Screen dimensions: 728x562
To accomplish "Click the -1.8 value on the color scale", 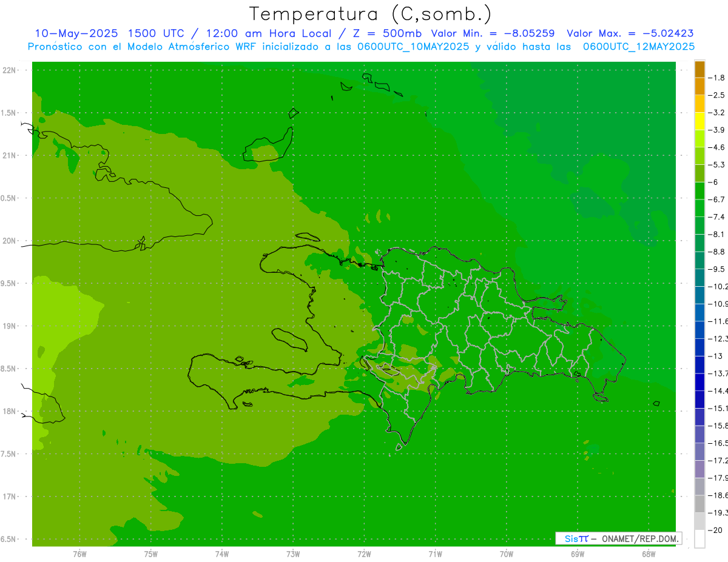I will point(716,78).
